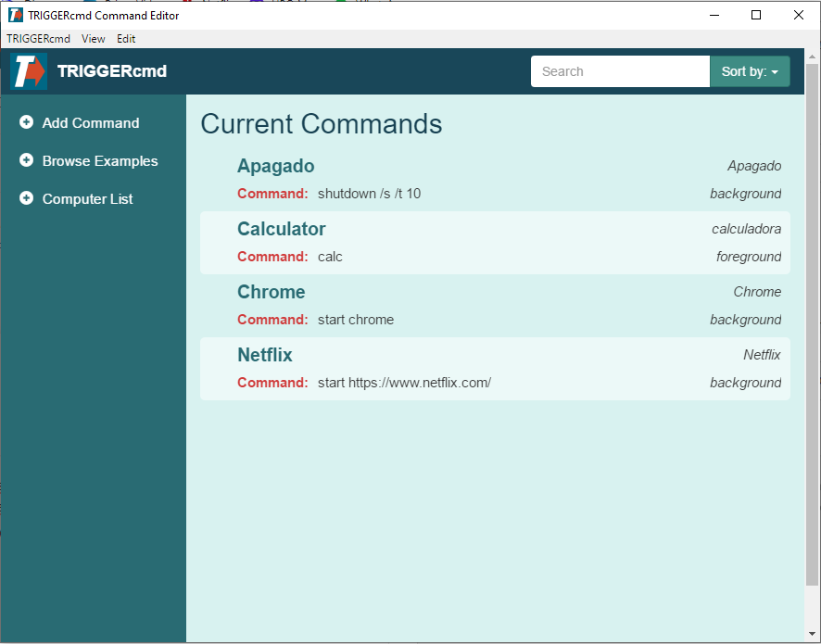
Task: Click the 'calculadora' voice label
Action: (746, 229)
